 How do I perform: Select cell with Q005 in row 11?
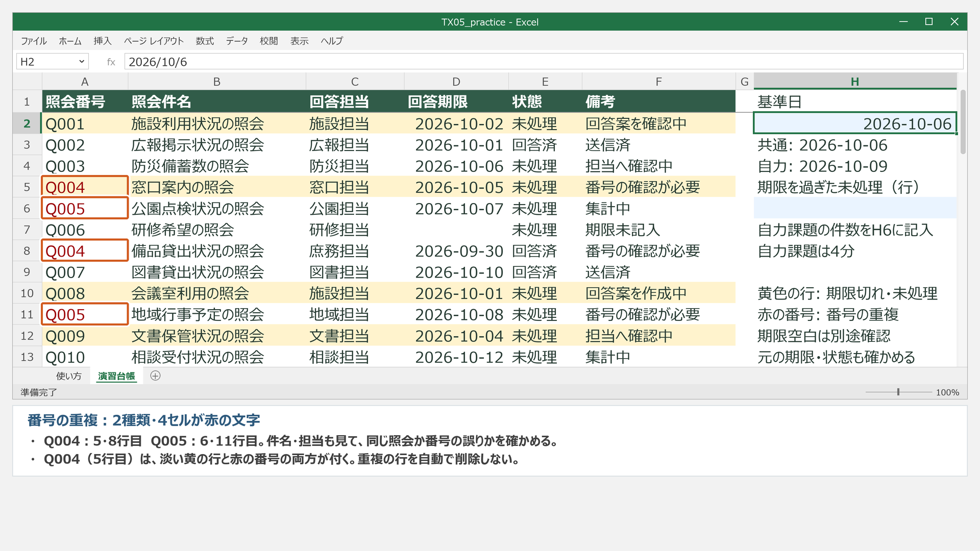85,314
